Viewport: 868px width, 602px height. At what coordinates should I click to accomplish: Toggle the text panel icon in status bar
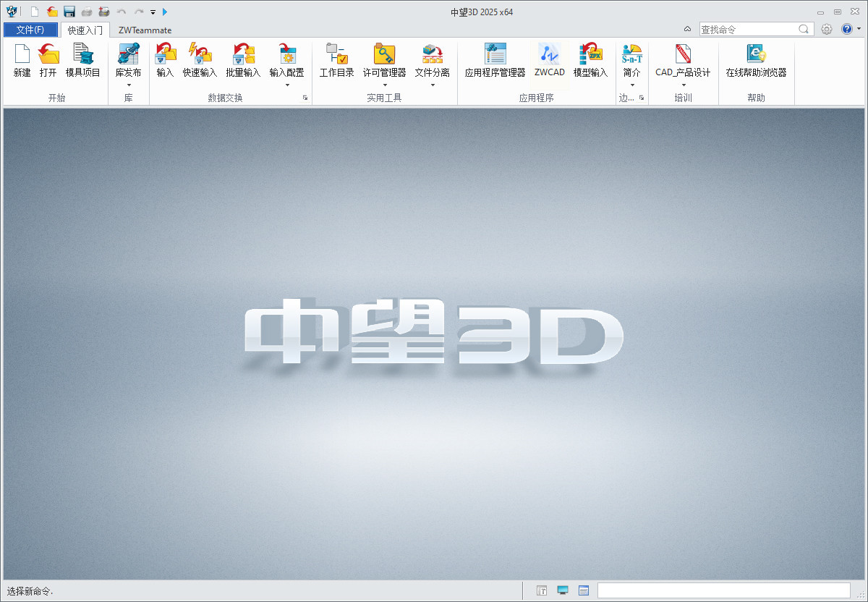(x=542, y=590)
